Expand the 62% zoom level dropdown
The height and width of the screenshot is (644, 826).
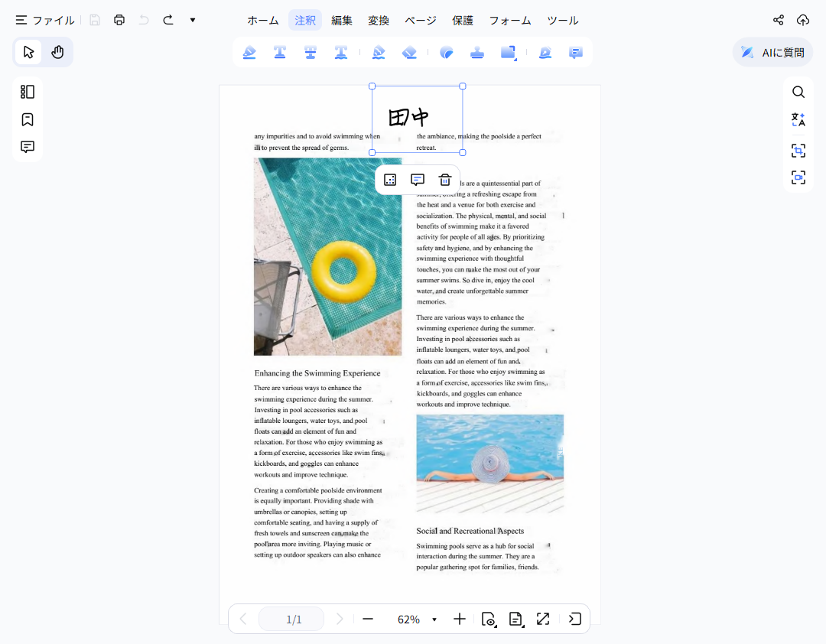(x=434, y=620)
